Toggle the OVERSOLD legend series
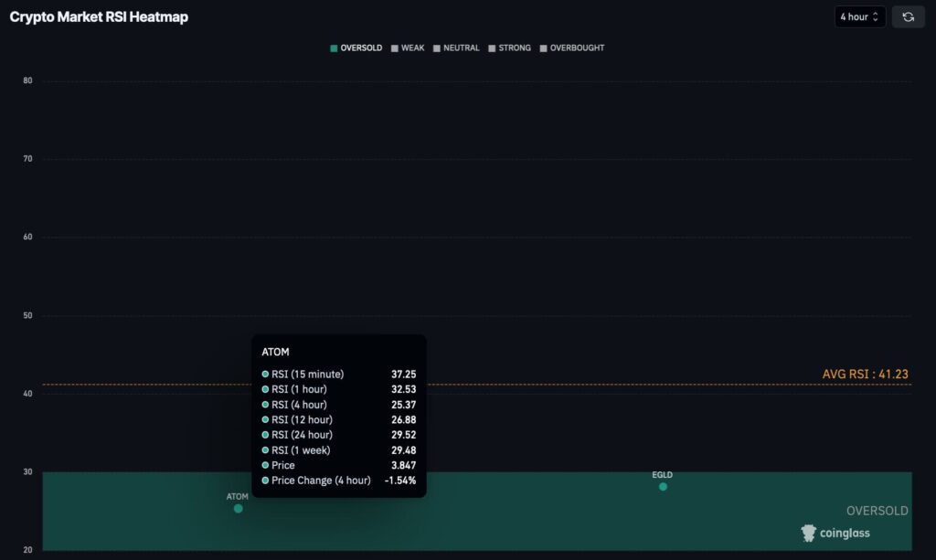The width and height of the screenshot is (936, 560). coord(355,48)
